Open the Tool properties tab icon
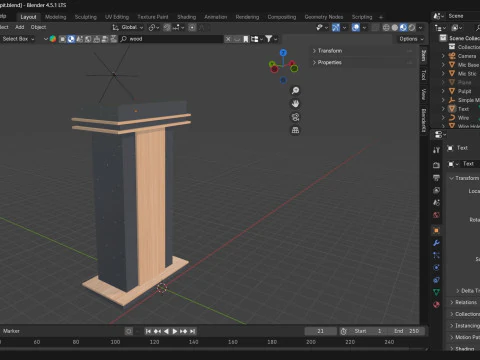This screenshot has height=360, width=480. [436, 150]
